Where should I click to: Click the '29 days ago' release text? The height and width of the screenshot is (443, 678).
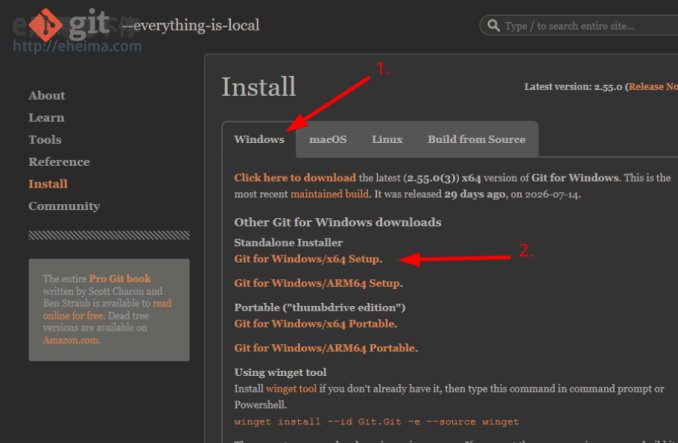[474, 194]
